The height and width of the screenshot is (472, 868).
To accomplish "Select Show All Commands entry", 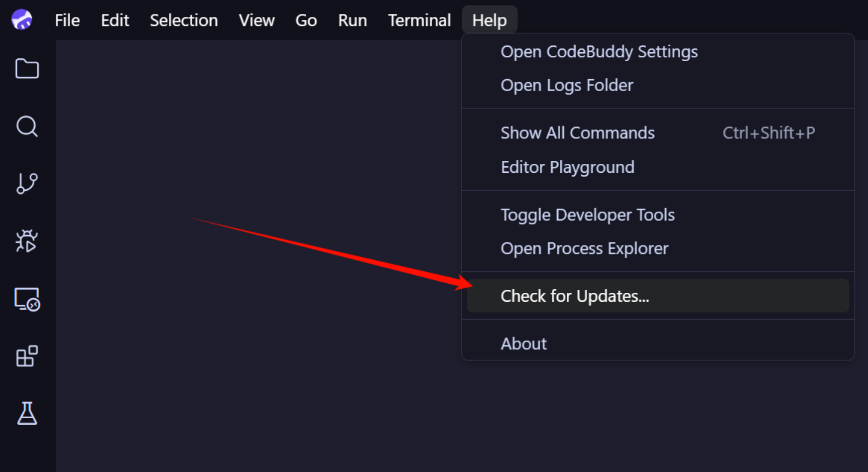I will pyautogui.click(x=578, y=133).
